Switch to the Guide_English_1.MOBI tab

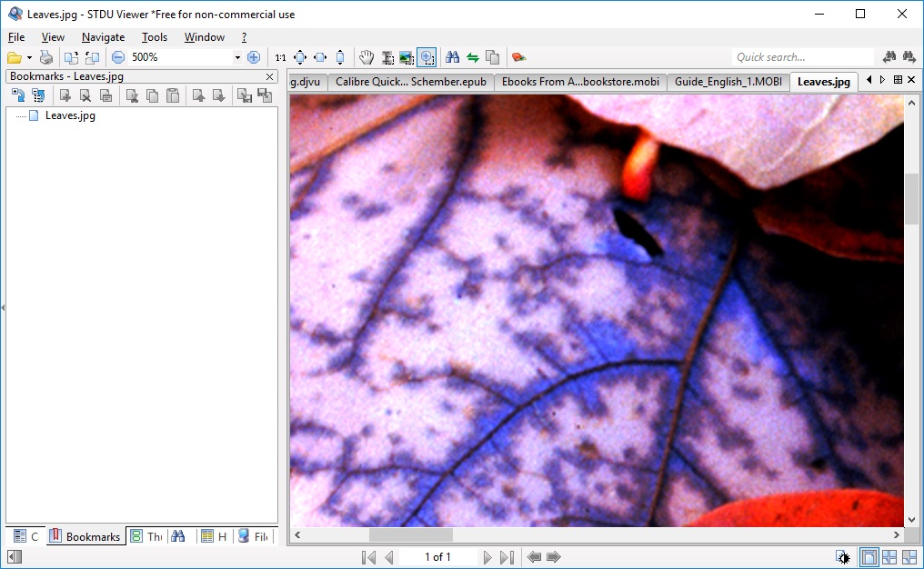point(728,81)
